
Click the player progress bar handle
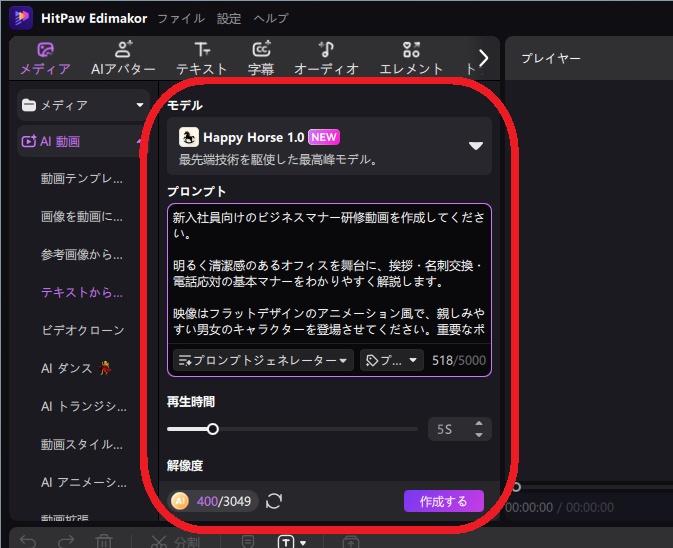coord(516,487)
